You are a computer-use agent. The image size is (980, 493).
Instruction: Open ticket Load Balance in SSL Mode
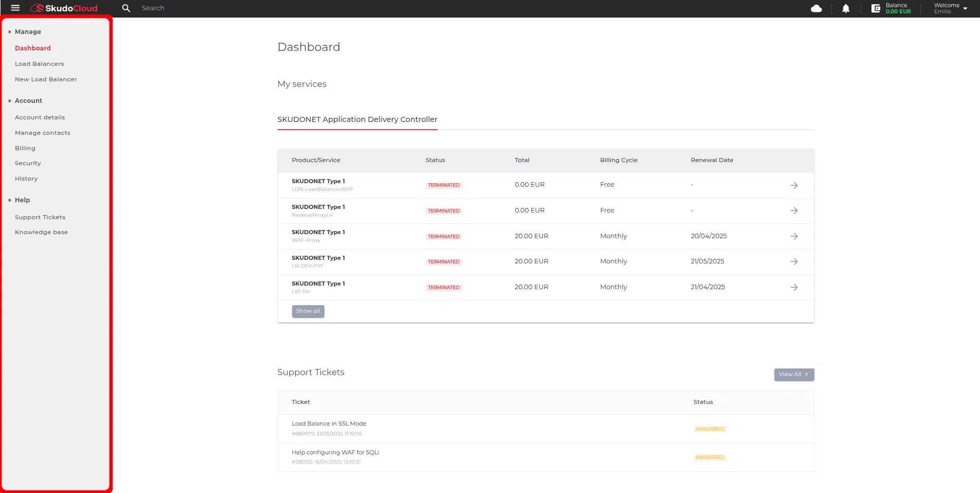pos(329,424)
